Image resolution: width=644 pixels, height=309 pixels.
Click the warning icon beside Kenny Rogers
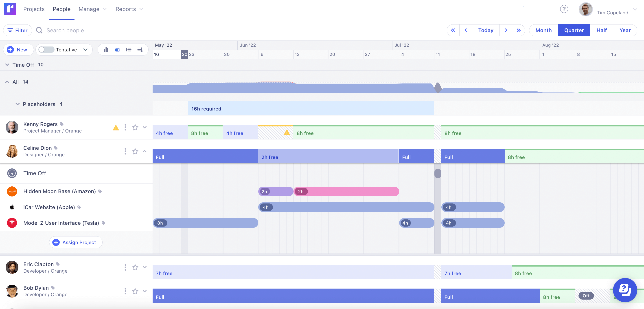tap(116, 128)
